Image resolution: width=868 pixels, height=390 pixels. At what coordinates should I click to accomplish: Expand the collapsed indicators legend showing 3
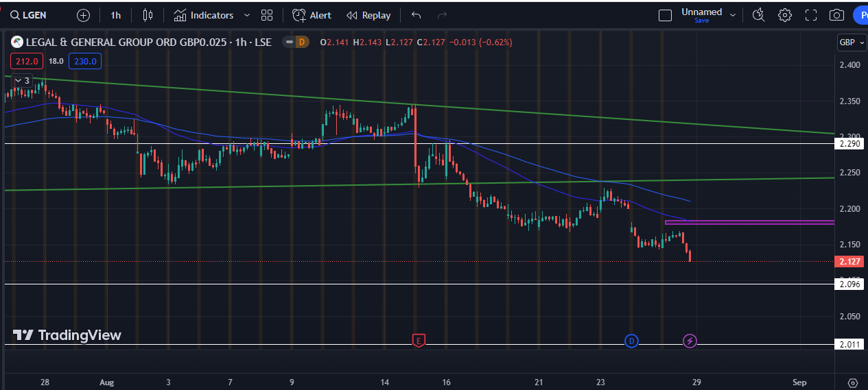click(21, 80)
